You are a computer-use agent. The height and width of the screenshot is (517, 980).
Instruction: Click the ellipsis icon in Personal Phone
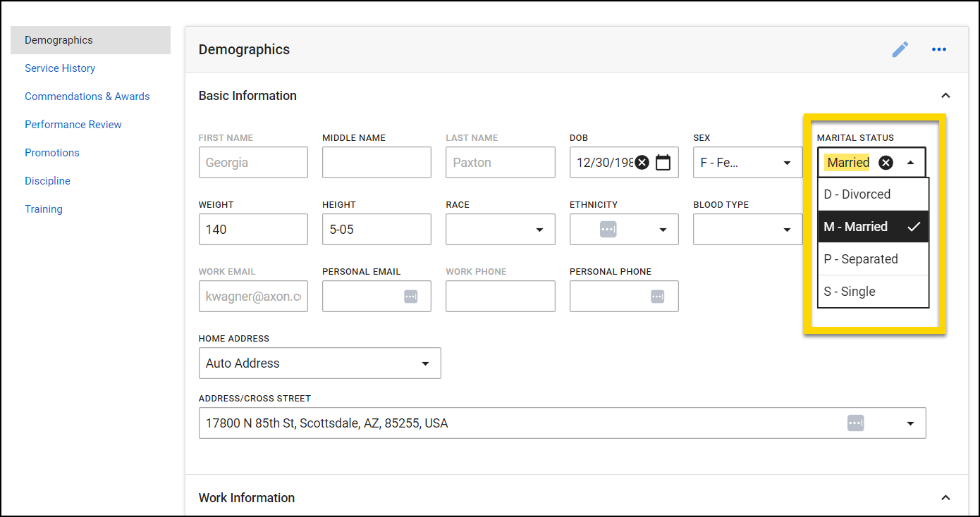point(659,296)
